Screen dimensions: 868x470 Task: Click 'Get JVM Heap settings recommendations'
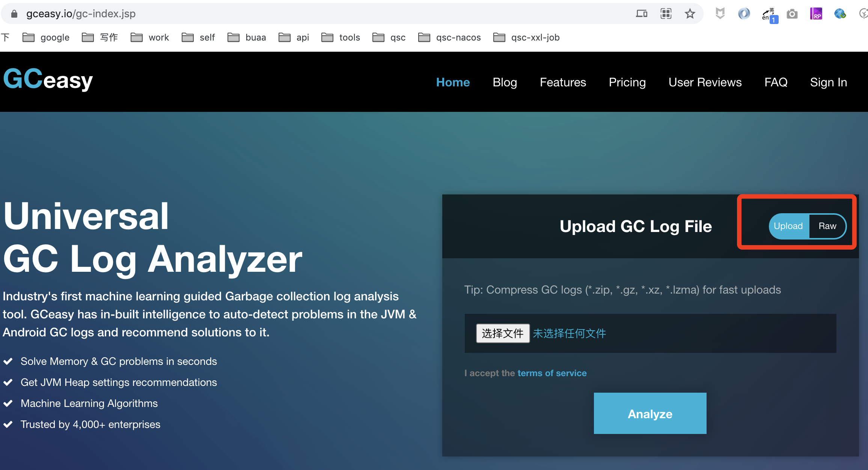119,382
